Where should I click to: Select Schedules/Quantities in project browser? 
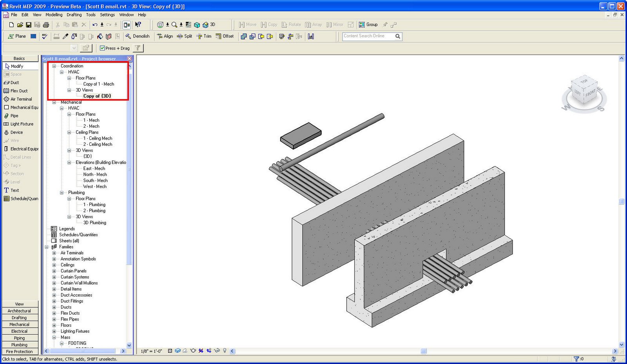tap(78, 235)
